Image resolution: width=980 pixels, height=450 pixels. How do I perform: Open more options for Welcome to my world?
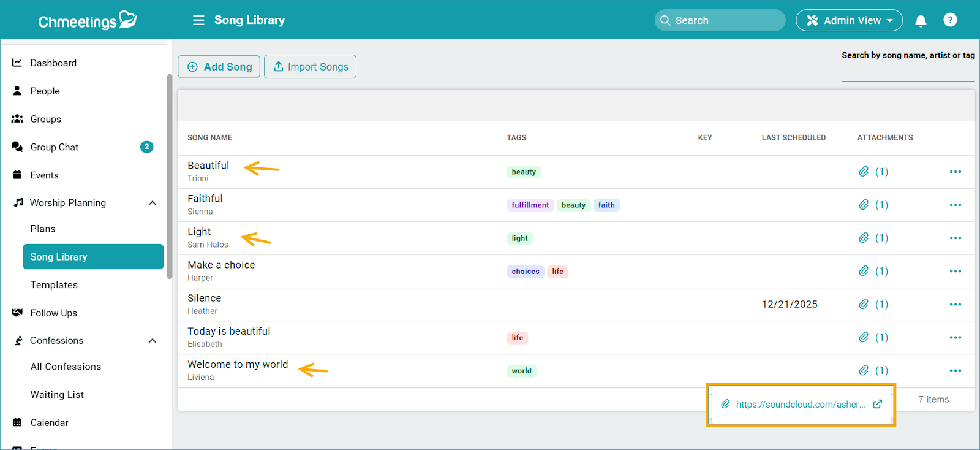click(955, 370)
